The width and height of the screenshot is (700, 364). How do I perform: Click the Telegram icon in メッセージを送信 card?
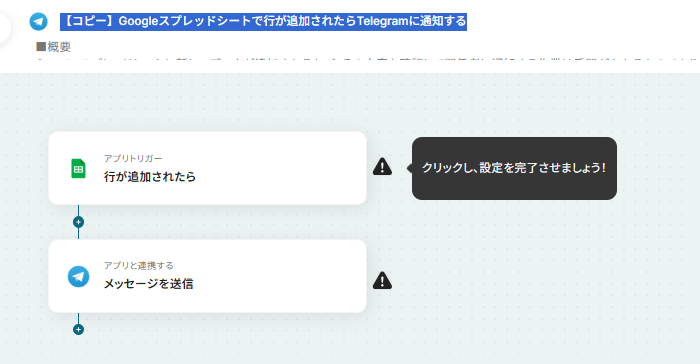click(79, 276)
